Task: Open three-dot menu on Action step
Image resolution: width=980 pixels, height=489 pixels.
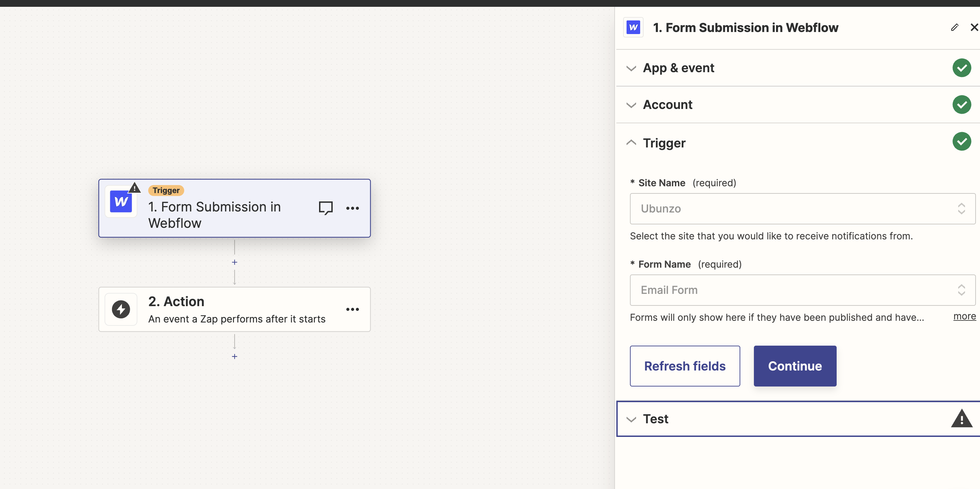Action: pyautogui.click(x=353, y=310)
